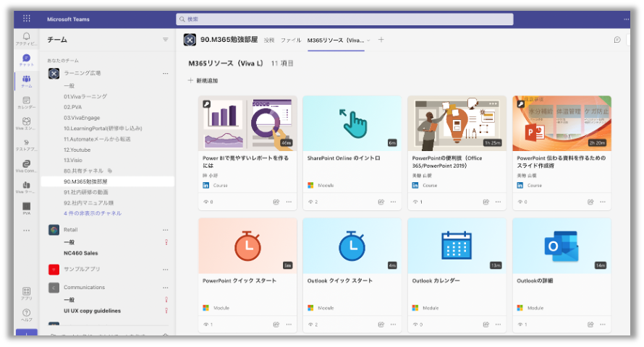The image size is (644, 347).
Task: Open the Outlookの詳細 module title
Action: 535,280
